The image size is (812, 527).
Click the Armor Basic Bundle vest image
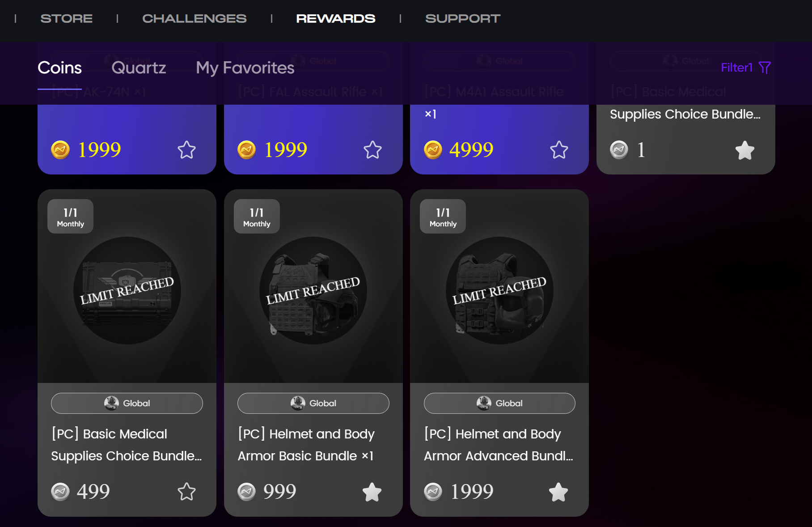313,290
